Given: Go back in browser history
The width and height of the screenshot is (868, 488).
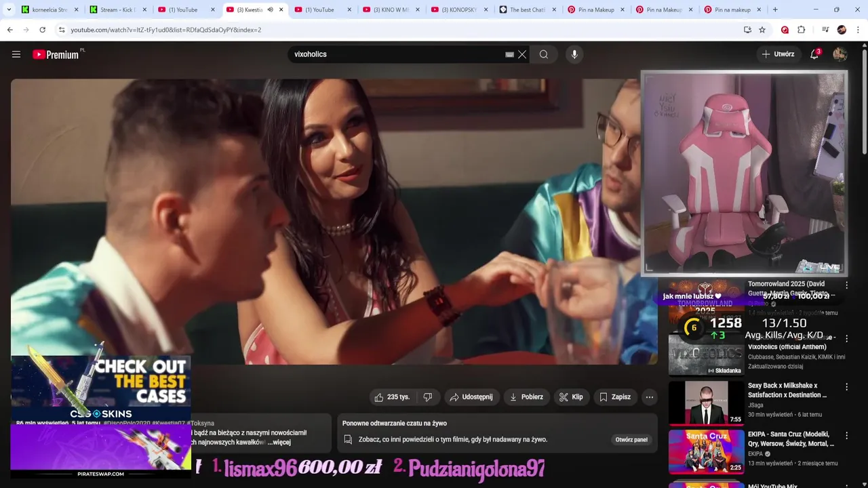Looking at the screenshot, I should pos(9,30).
